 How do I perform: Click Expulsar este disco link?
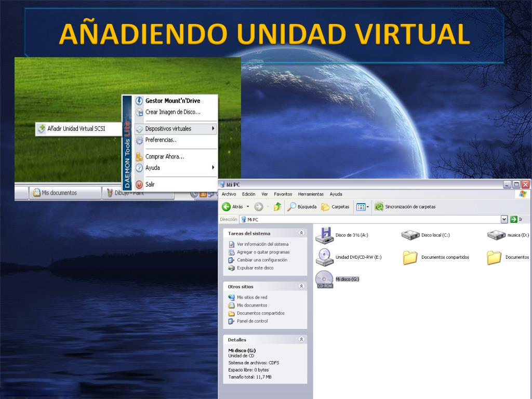(x=255, y=268)
